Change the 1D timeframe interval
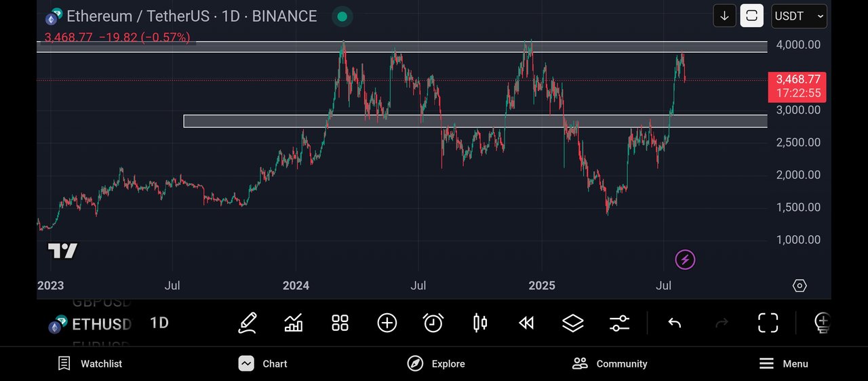This screenshot has width=868, height=381. pos(159,323)
